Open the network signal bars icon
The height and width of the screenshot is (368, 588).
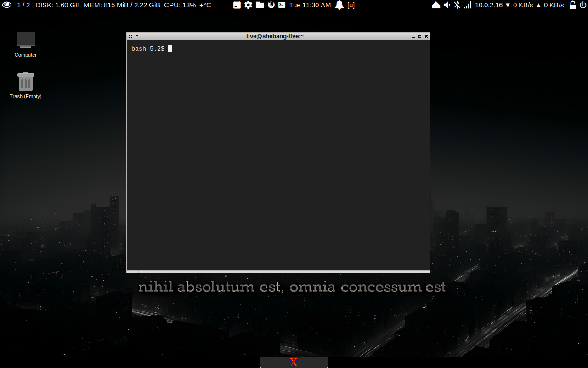tap(468, 5)
